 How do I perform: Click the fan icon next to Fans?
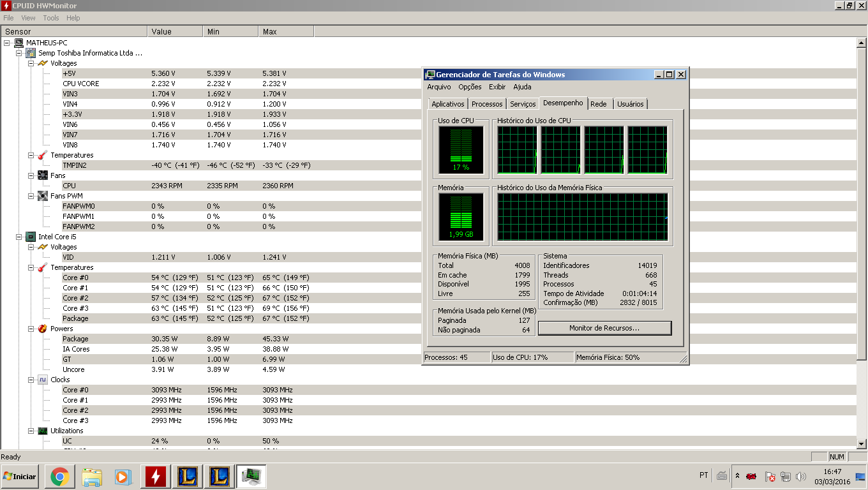coord(43,175)
